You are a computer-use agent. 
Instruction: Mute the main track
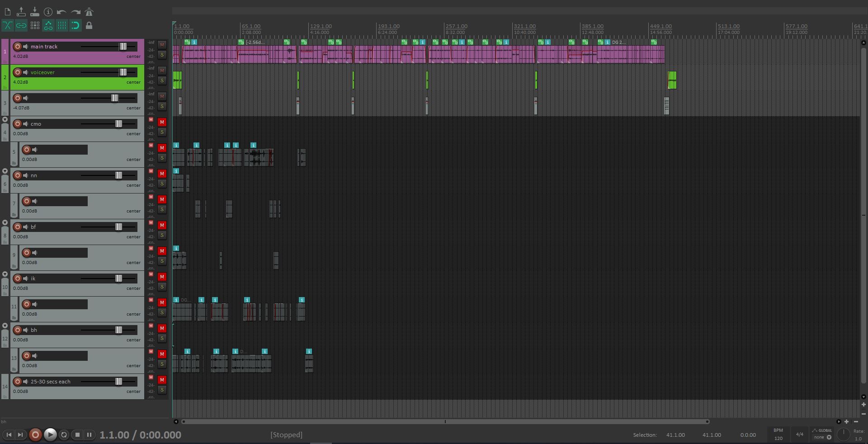point(162,45)
